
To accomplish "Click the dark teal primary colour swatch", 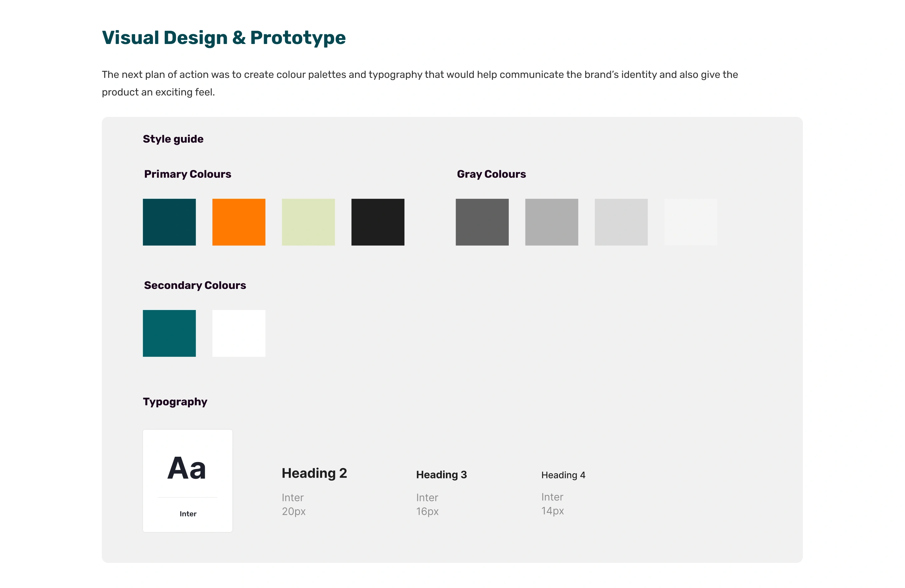I will [169, 222].
